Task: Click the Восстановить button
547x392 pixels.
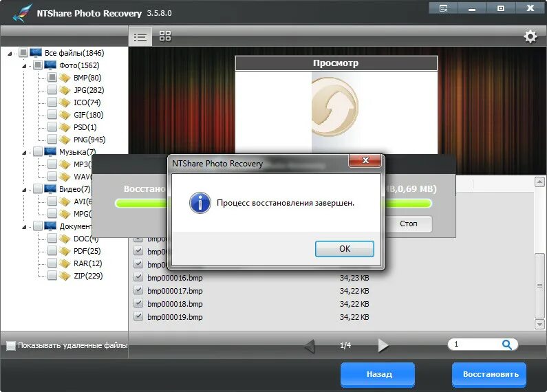Action: (491, 374)
